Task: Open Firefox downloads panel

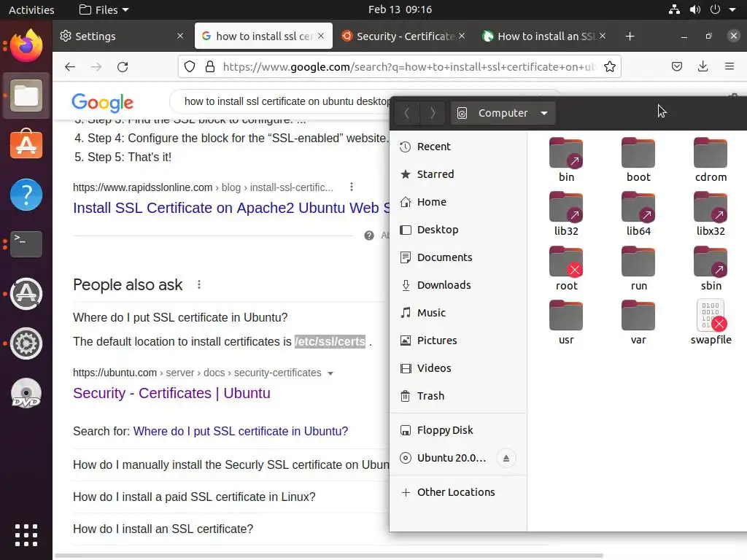Action: pos(703,66)
